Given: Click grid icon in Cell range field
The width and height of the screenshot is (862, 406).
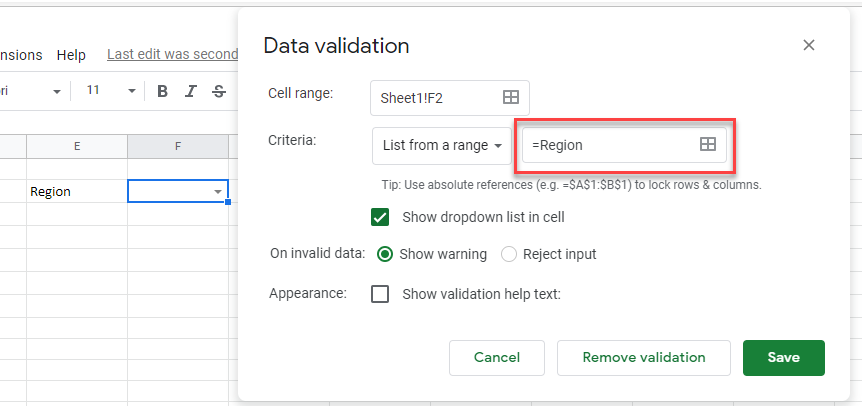Looking at the screenshot, I should tap(510, 97).
